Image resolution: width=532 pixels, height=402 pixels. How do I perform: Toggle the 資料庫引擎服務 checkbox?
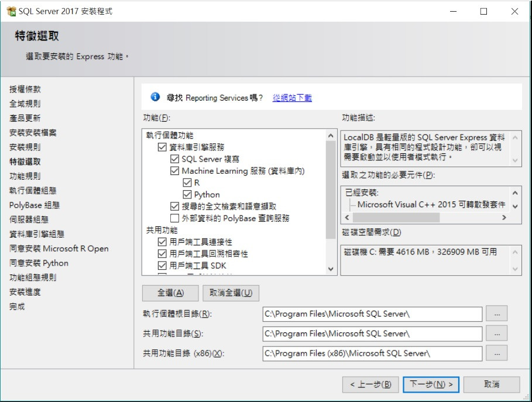click(x=162, y=147)
